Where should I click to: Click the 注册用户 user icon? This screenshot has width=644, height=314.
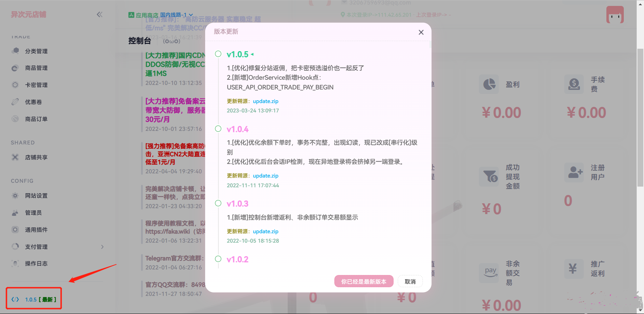(574, 173)
